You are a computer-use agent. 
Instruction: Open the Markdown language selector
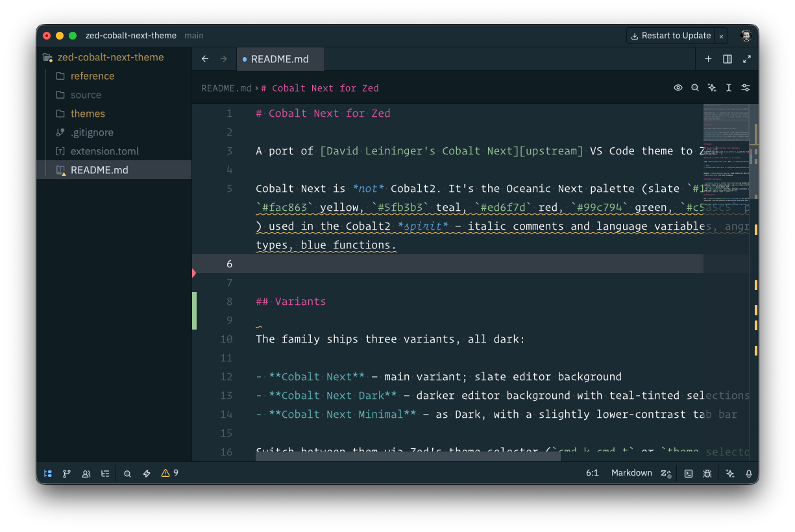coord(631,473)
